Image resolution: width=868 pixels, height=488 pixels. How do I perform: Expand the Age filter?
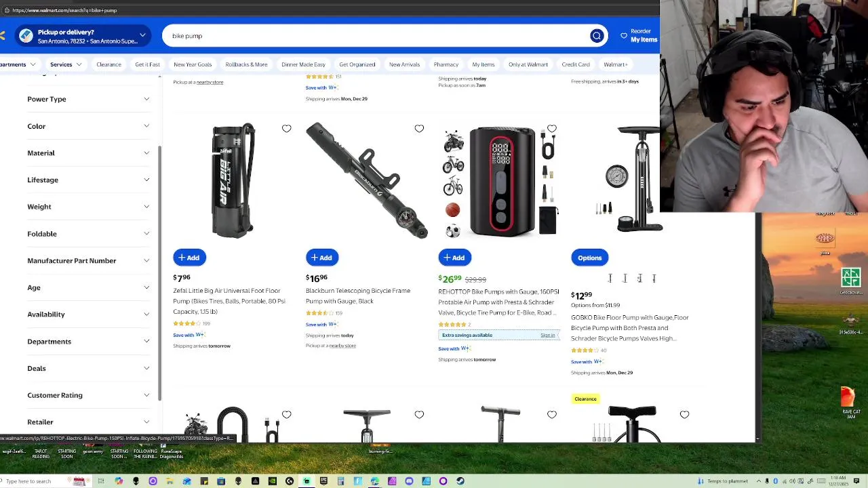tap(88, 287)
